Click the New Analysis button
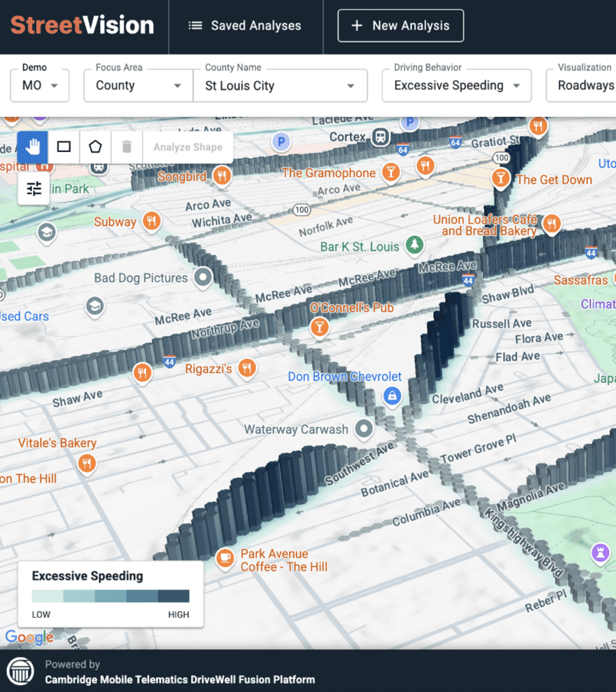This screenshot has height=692, width=616. point(401,26)
